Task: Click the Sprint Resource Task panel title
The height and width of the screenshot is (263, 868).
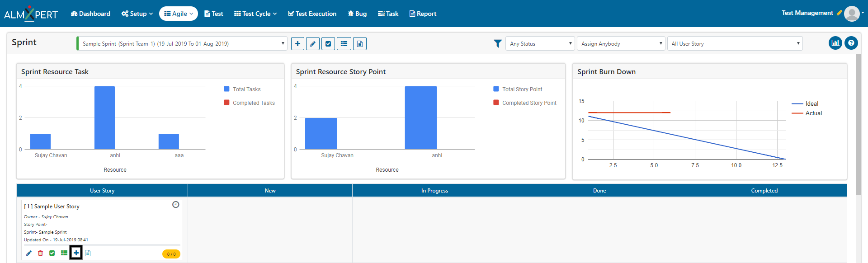Action: [x=55, y=71]
